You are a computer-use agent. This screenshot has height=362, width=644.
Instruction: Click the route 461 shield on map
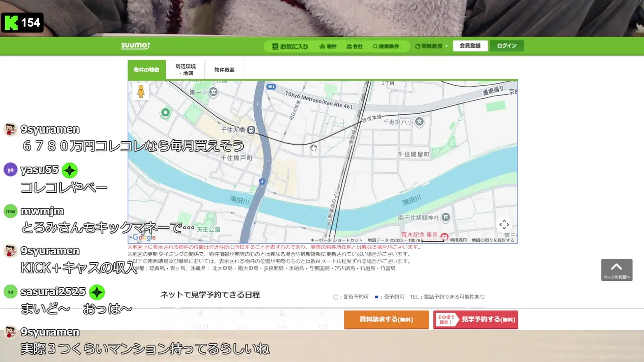pyautogui.click(x=271, y=87)
